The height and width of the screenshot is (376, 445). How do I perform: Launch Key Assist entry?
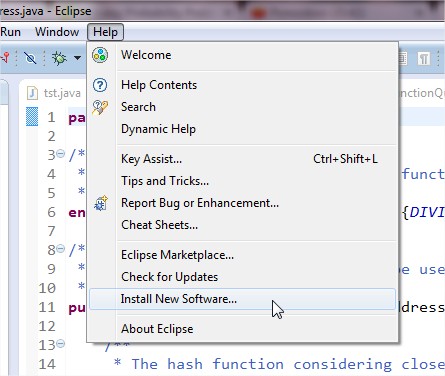243,159
